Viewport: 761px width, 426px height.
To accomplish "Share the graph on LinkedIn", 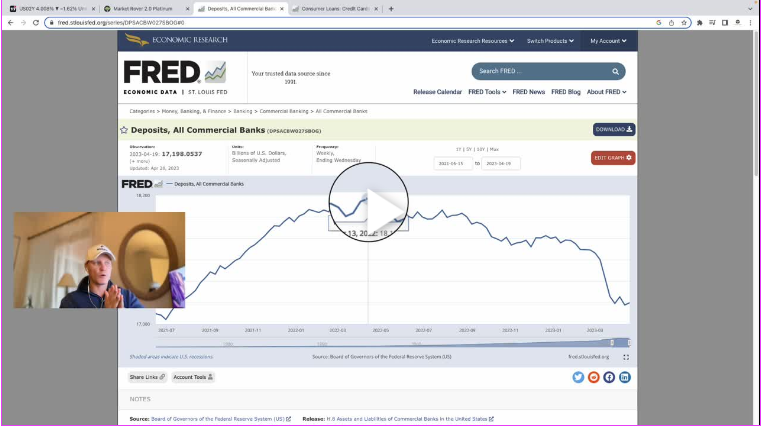I will tap(625, 377).
